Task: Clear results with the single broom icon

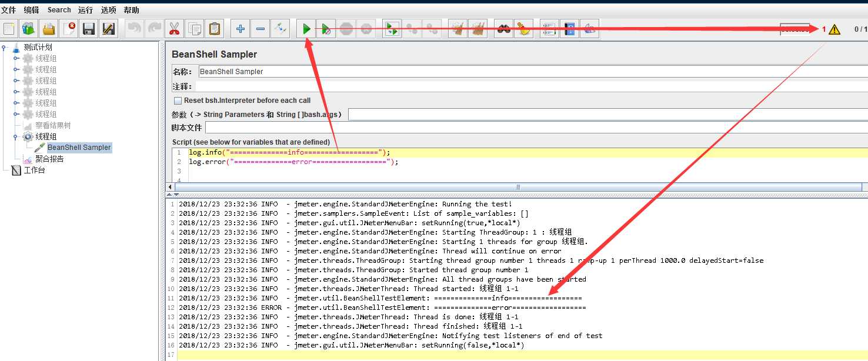Action: click(x=458, y=29)
